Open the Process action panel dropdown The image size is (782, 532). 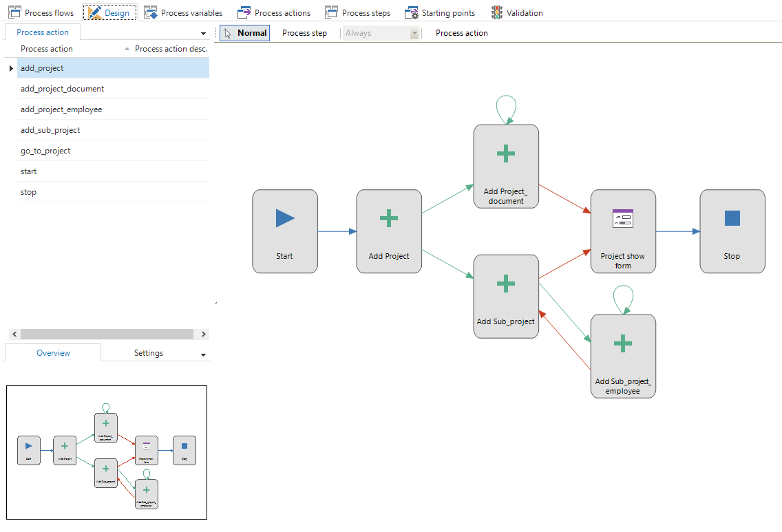pos(203,32)
